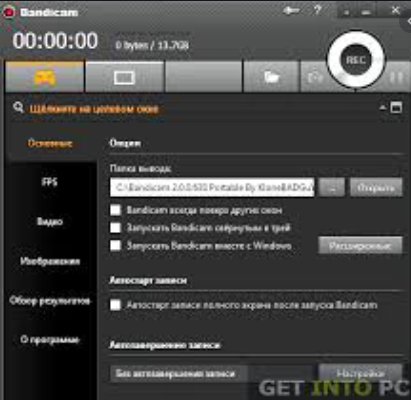Click the 00:00:00 recording timer
The height and width of the screenshot is (400, 411).
[x=55, y=41]
